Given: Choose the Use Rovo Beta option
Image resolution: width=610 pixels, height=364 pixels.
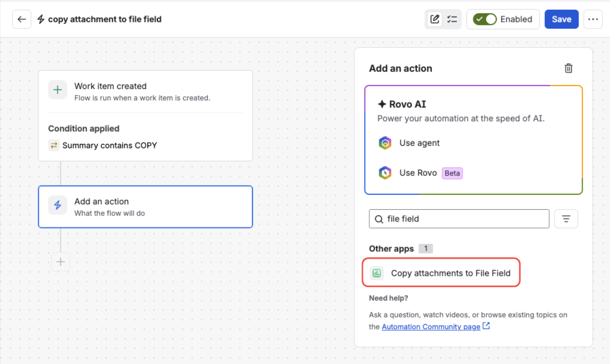Looking at the screenshot, I should pyautogui.click(x=420, y=173).
